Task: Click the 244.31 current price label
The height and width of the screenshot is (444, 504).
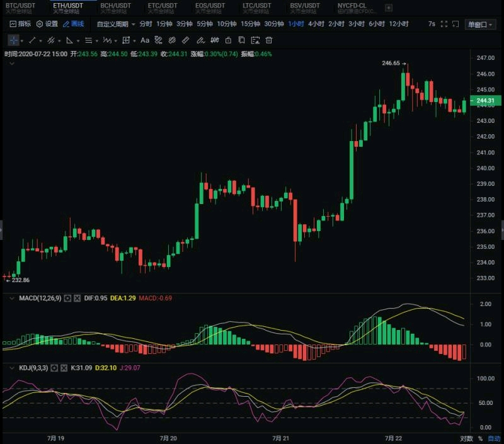Action: pos(485,101)
